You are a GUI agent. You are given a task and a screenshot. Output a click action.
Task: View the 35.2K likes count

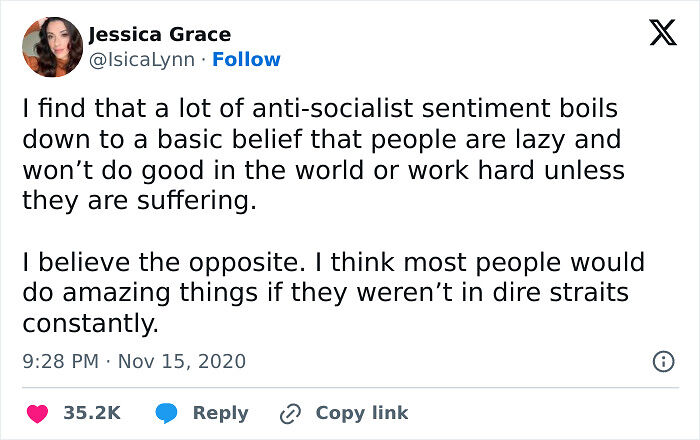click(x=92, y=413)
